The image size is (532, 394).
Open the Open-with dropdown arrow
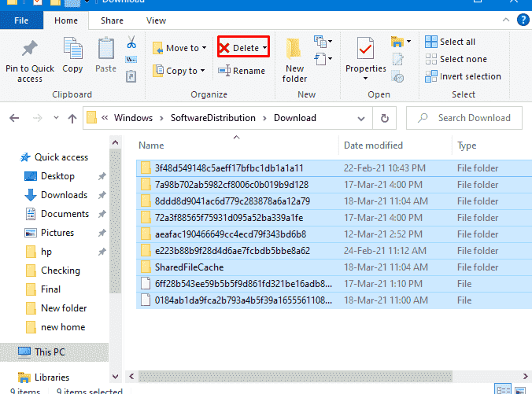[x=409, y=42]
